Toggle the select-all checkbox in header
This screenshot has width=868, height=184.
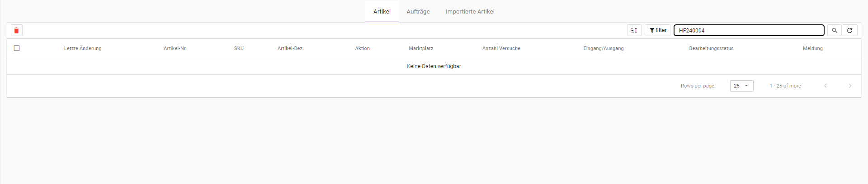click(x=17, y=48)
